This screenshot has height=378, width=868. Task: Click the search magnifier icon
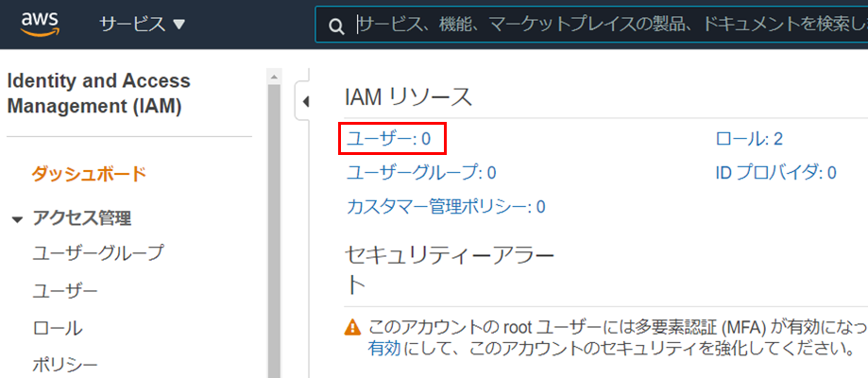(336, 26)
